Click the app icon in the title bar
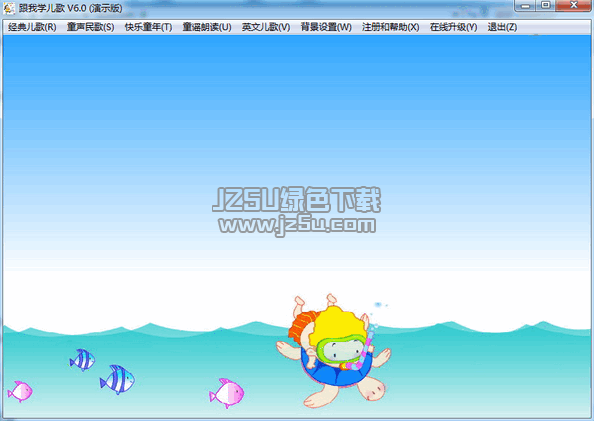594x421 pixels. [9, 8]
